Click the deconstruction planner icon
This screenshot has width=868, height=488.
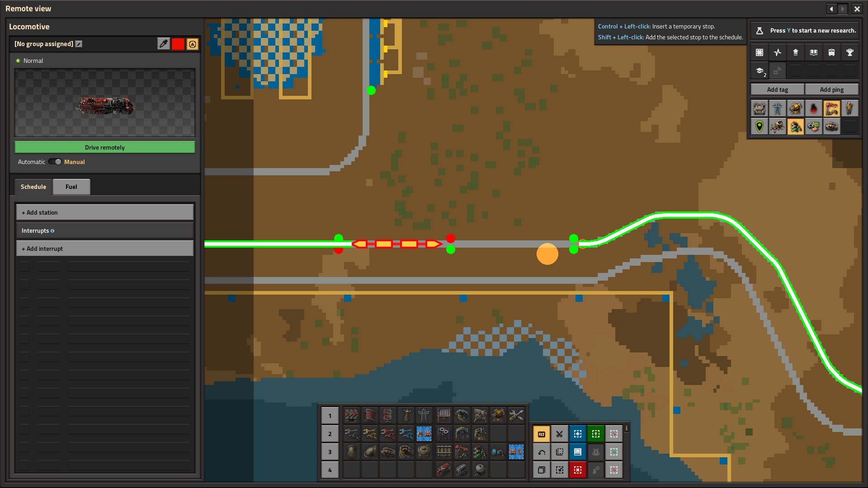coord(577,469)
